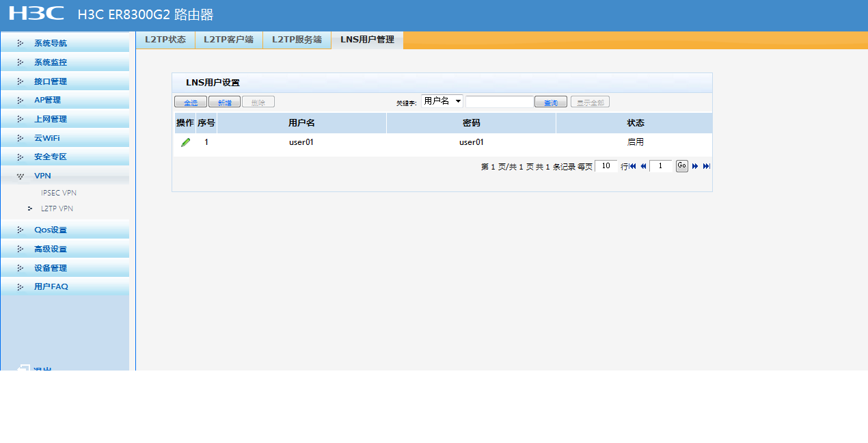Switch to the L2TP服务端 tab
868x443 pixels.
297,40
